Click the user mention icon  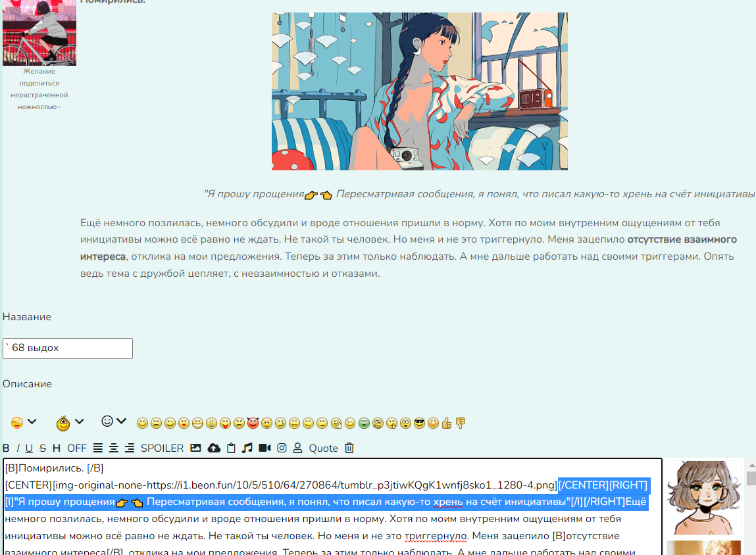tap(297, 448)
